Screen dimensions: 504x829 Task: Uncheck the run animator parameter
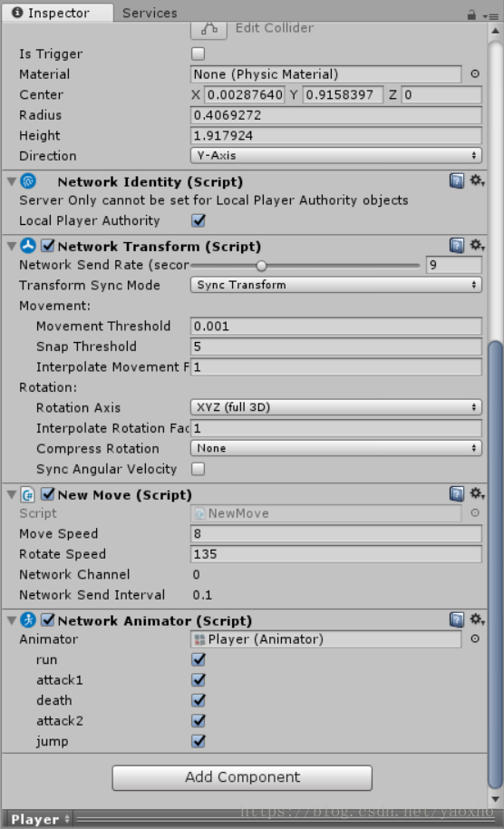(199, 659)
